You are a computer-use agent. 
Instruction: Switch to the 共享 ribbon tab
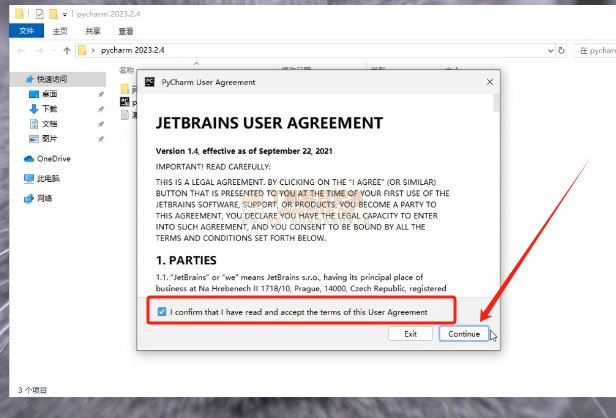click(x=93, y=31)
